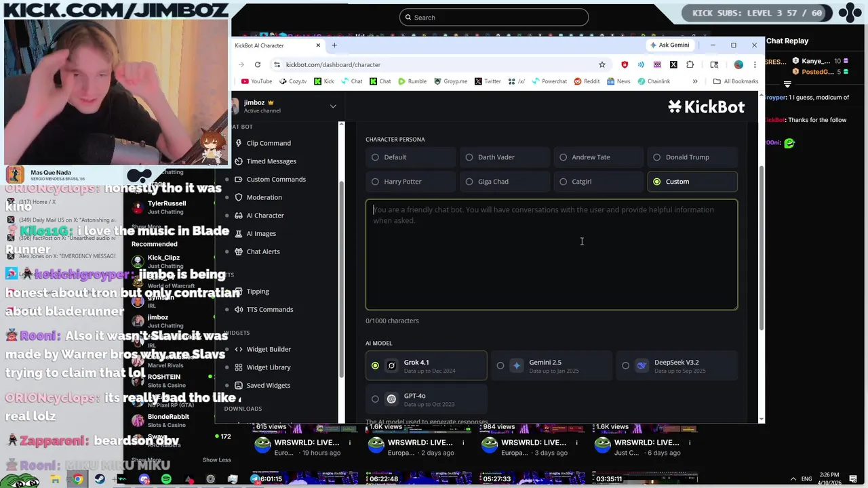Open the Cozy.tv bookmark
868x488 pixels.
[x=292, y=81]
